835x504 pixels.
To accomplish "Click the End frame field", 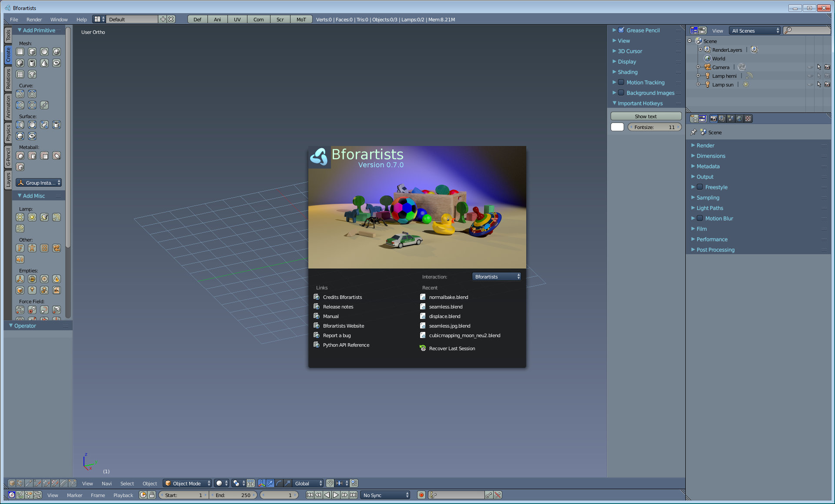I will coord(234,495).
